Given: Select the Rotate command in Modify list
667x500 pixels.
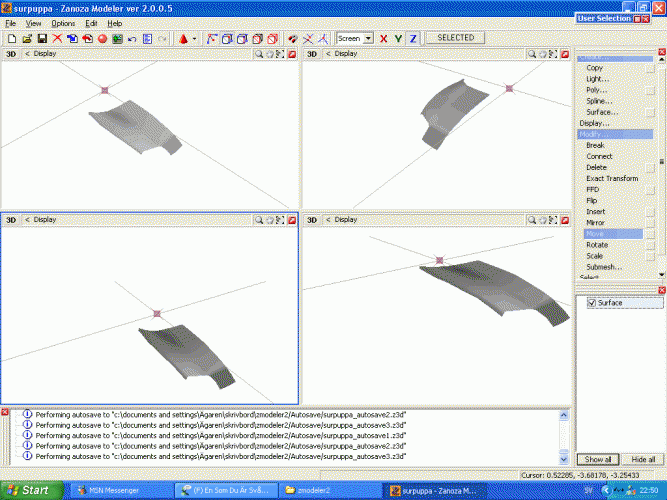Looking at the screenshot, I should point(597,245).
